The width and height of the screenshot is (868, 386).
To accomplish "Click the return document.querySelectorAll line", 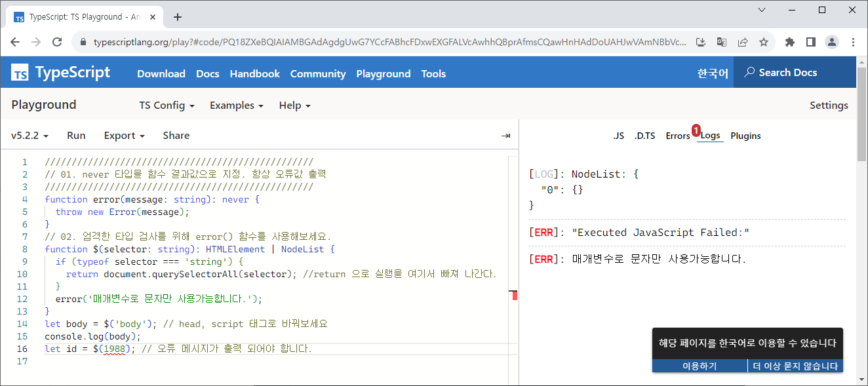I will tap(281, 274).
